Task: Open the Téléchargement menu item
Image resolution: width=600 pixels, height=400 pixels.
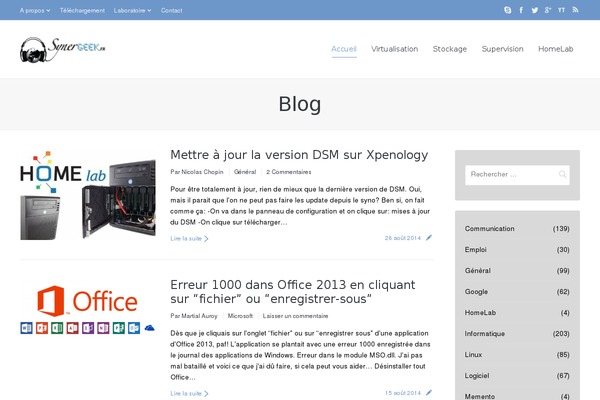Action: pos(82,10)
